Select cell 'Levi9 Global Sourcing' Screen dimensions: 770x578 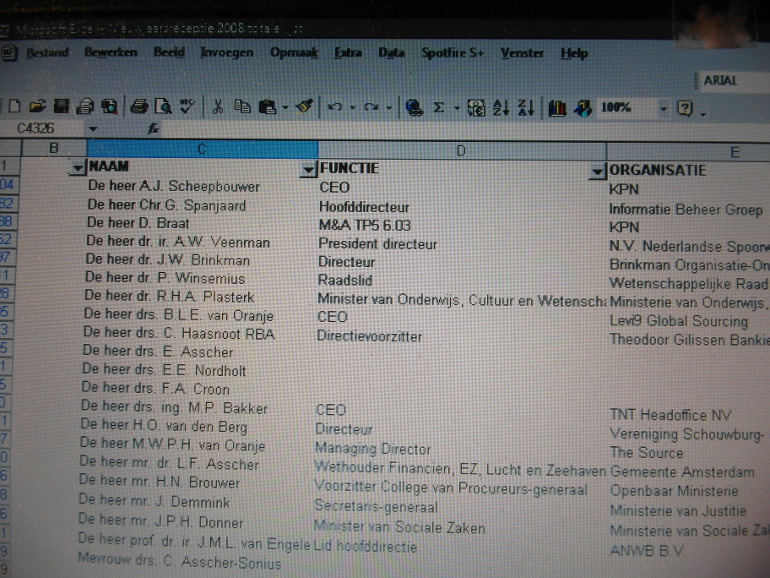pyautogui.click(x=688, y=321)
